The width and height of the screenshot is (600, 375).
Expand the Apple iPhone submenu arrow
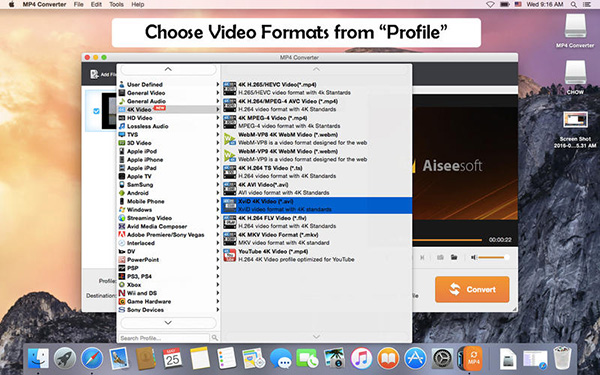[x=218, y=160]
